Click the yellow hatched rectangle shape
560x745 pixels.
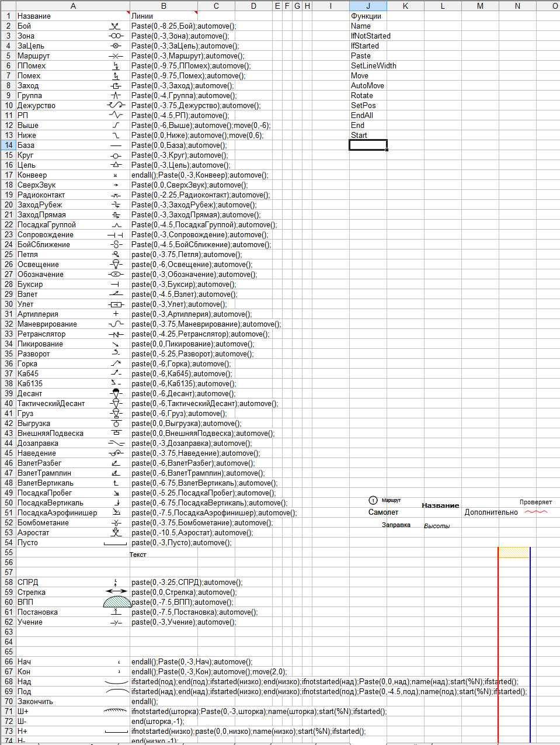tap(514, 552)
